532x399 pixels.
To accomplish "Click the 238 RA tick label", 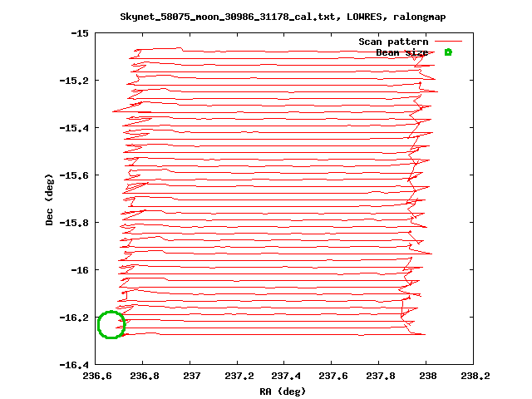I will (x=428, y=376).
